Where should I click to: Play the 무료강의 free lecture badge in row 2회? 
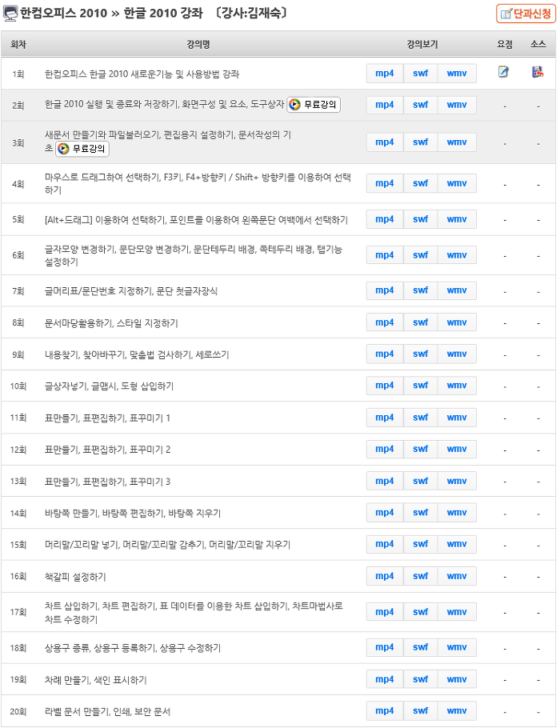click(x=314, y=105)
